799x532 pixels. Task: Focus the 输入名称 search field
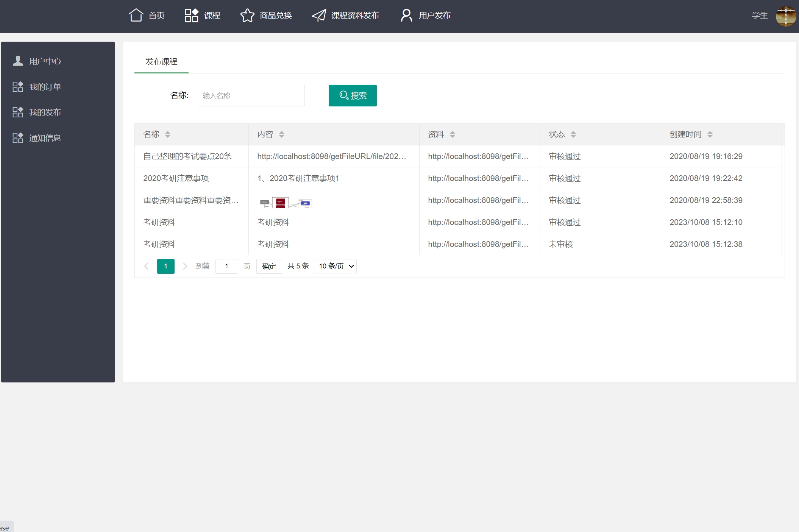point(251,95)
